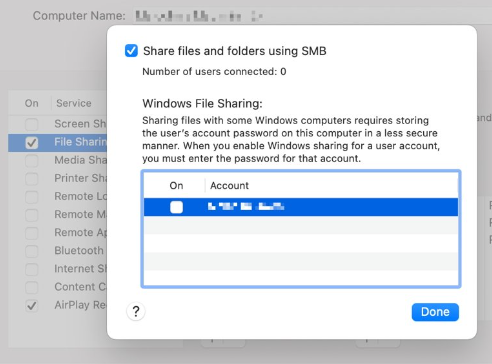Enable Printer Sharing service checkbox
The image size is (492, 364).
click(x=32, y=179)
